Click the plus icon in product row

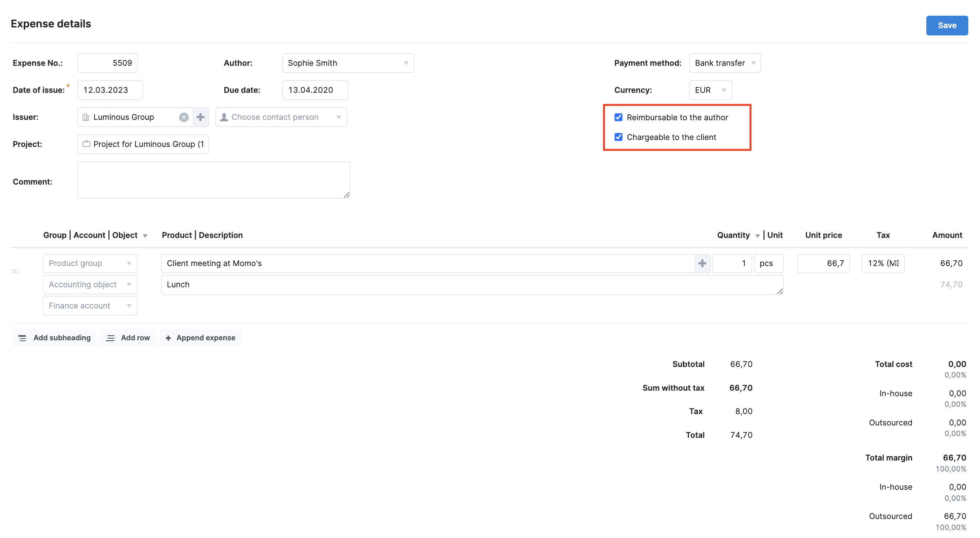coord(702,263)
